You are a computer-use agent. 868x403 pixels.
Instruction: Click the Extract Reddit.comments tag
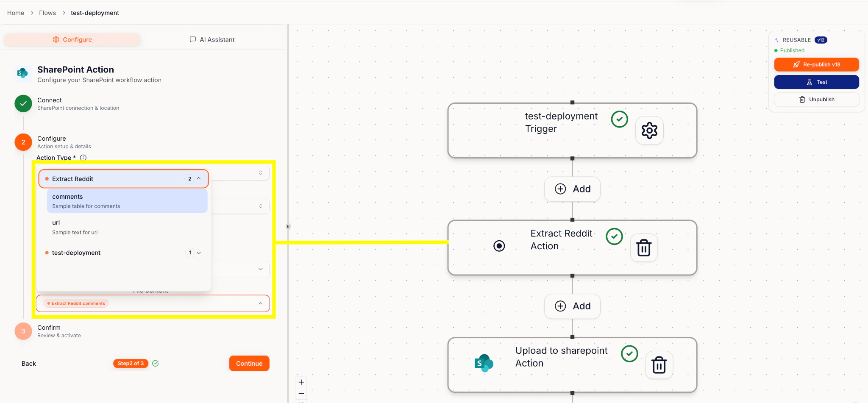[x=76, y=303]
